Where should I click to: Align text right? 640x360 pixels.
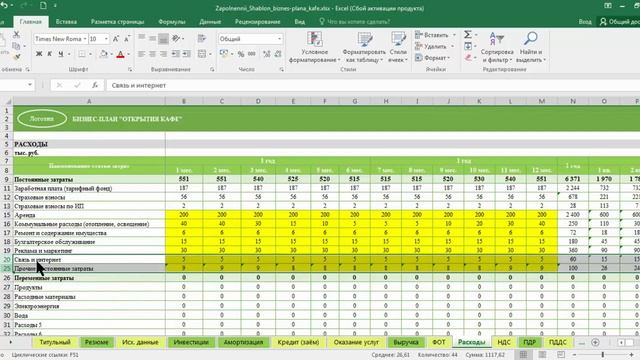point(163,54)
